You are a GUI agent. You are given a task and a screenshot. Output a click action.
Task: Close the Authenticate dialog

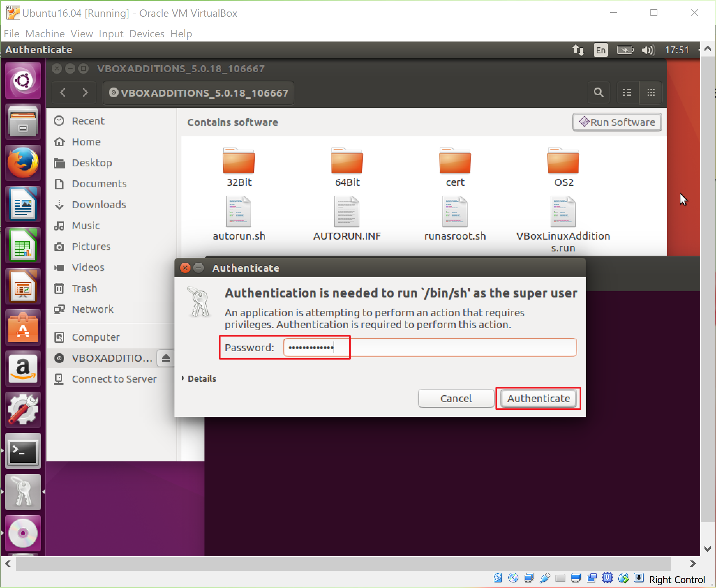coord(185,268)
